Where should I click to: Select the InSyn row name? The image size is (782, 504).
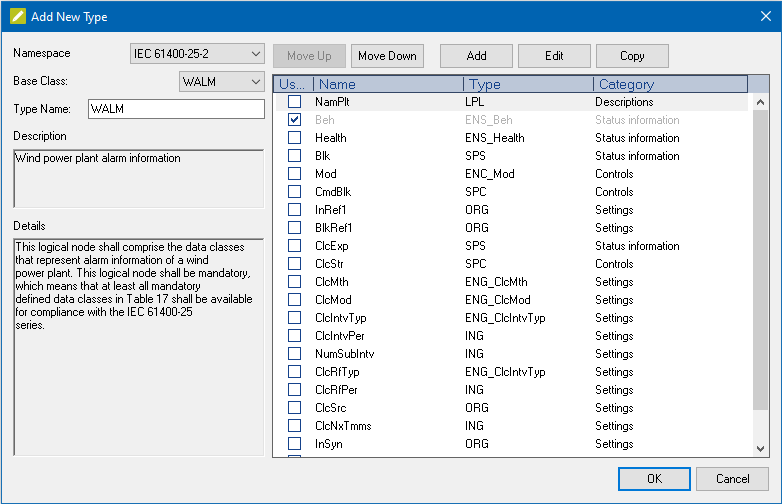(329, 444)
